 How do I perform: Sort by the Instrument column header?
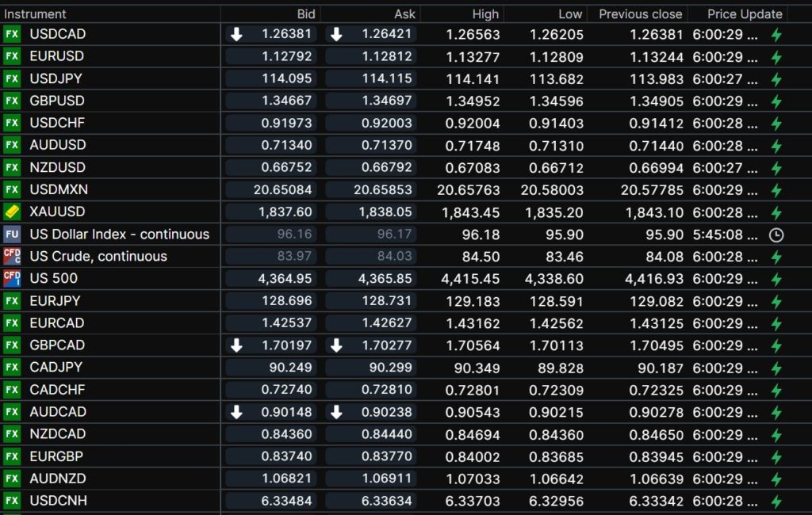(x=36, y=13)
